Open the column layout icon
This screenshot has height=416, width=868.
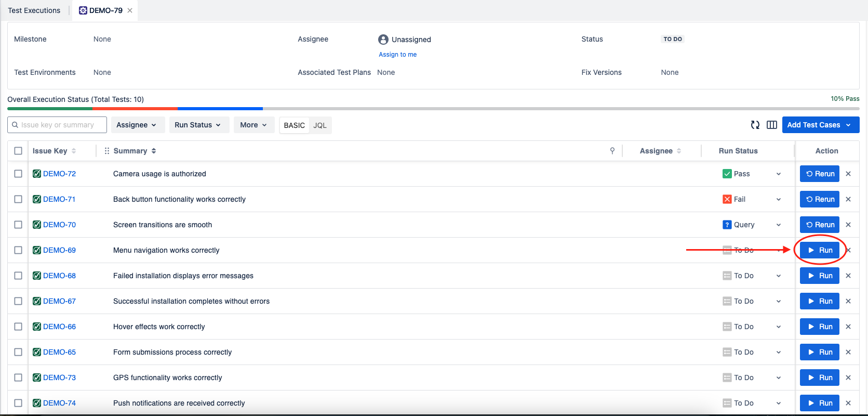pos(772,125)
